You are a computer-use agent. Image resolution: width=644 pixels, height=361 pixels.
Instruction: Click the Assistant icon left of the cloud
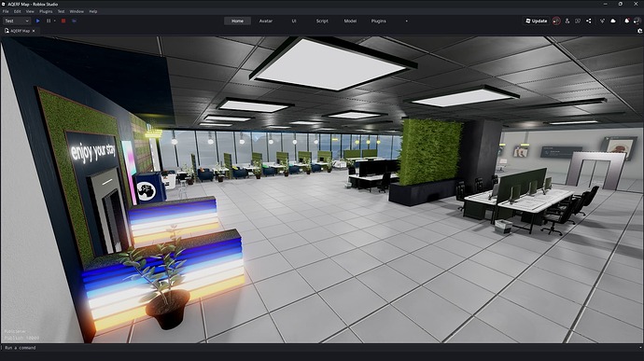click(x=603, y=21)
